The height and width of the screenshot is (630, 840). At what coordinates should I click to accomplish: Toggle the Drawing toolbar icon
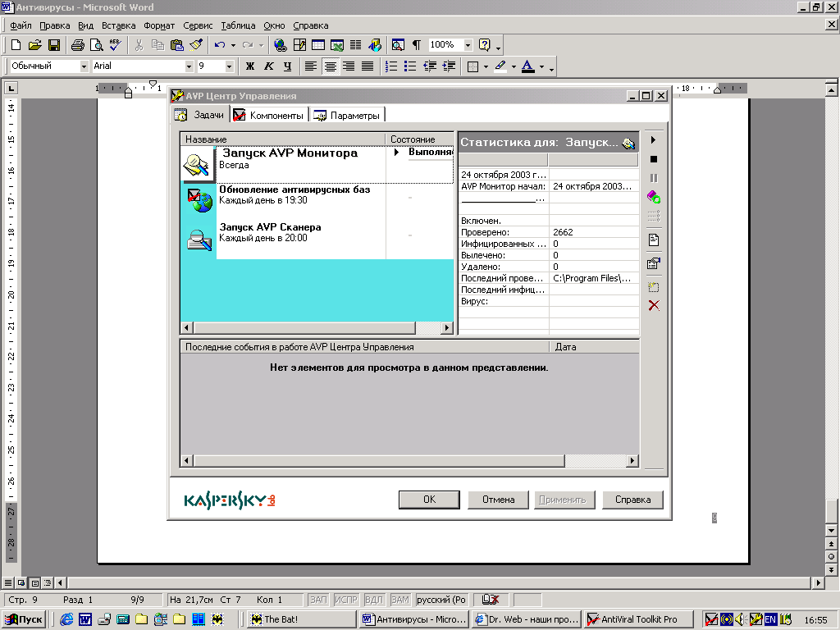pos(374,45)
